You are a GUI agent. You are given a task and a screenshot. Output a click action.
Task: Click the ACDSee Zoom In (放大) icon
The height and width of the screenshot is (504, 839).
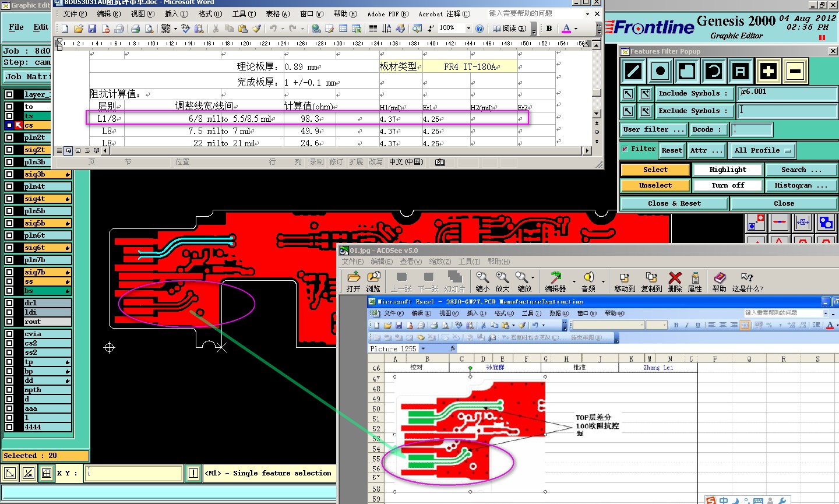(x=502, y=281)
